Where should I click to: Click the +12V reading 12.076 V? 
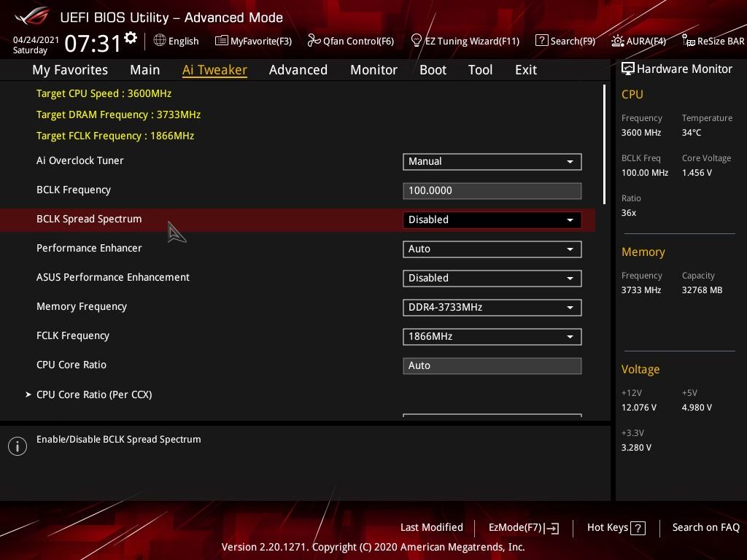click(x=639, y=408)
